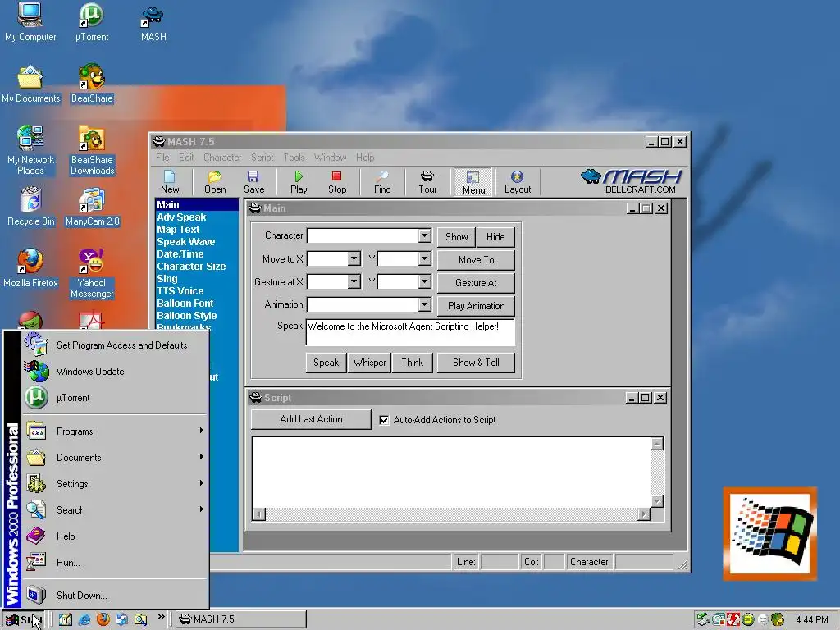The image size is (840, 630).
Task: Expand the Documents submenu in Start menu
Action: (x=115, y=458)
